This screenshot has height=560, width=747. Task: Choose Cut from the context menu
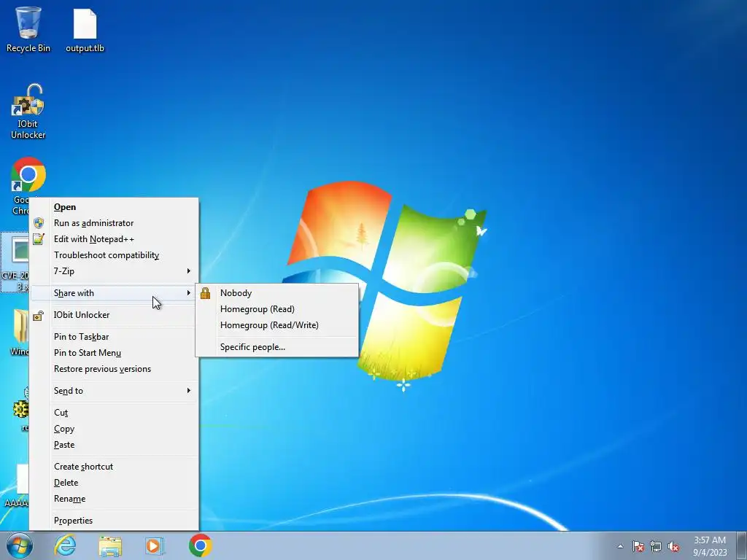[x=115, y=413]
